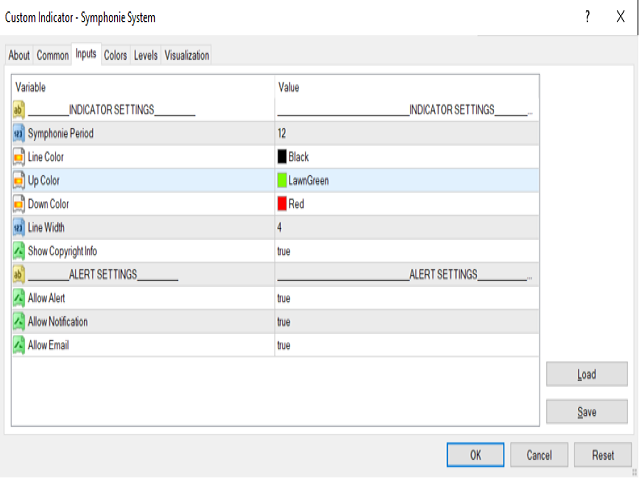Click the ALERT SETTINGS value cell
The height and width of the screenshot is (480, 640).
pos(407,274)
